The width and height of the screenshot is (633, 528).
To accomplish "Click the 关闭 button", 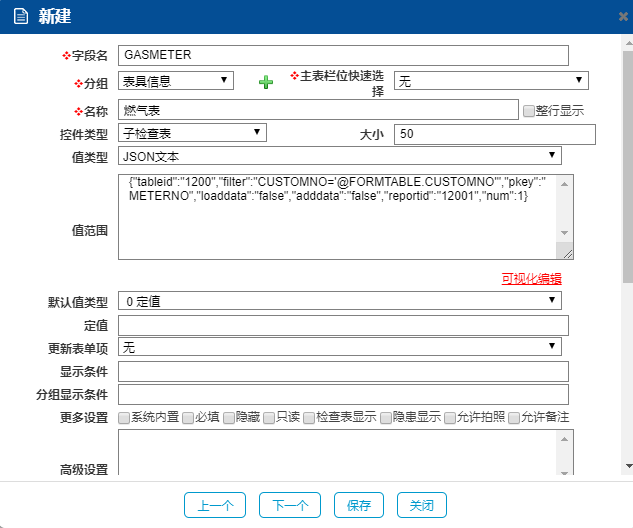I will tap(421, 505).
